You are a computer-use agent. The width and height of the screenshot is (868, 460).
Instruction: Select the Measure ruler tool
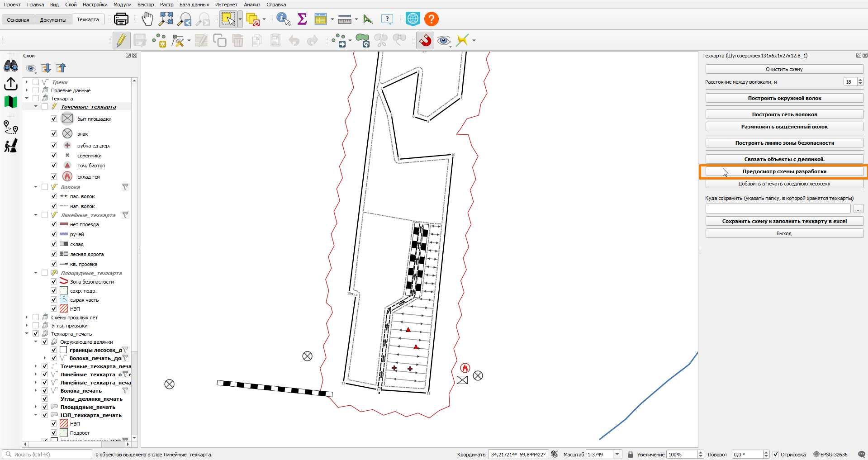(345, 19)
